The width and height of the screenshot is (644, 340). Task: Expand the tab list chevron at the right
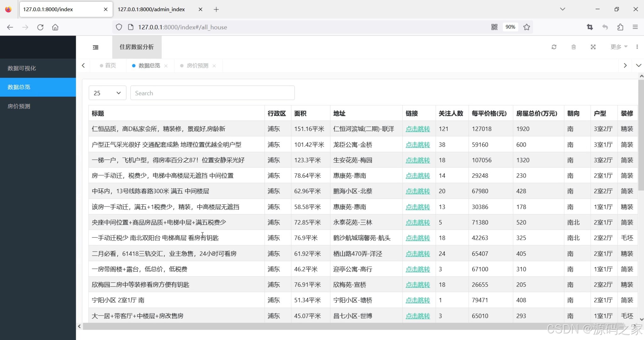[638, 65]
